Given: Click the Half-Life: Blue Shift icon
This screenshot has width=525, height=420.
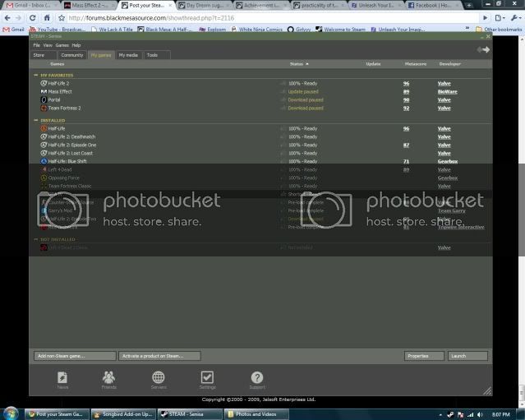Looking at the screenshot, I should point(44,161).
